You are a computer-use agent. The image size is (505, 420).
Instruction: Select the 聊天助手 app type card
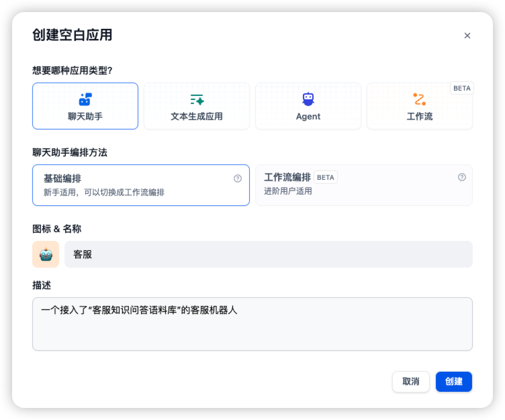(85, 106)
